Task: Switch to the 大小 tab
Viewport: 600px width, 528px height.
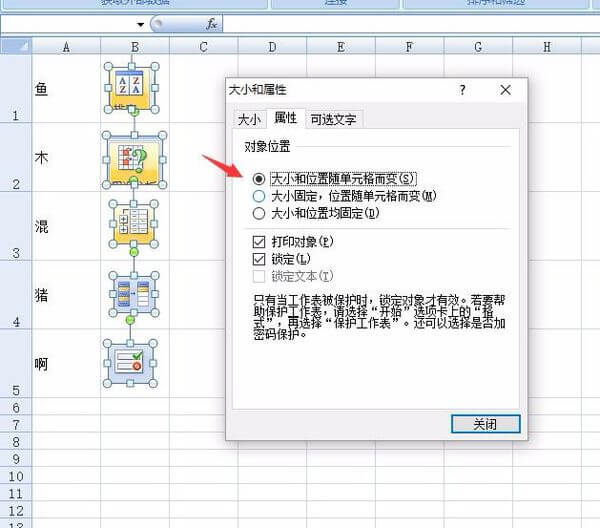Action: pyautogui.click(x=248, y=119)
